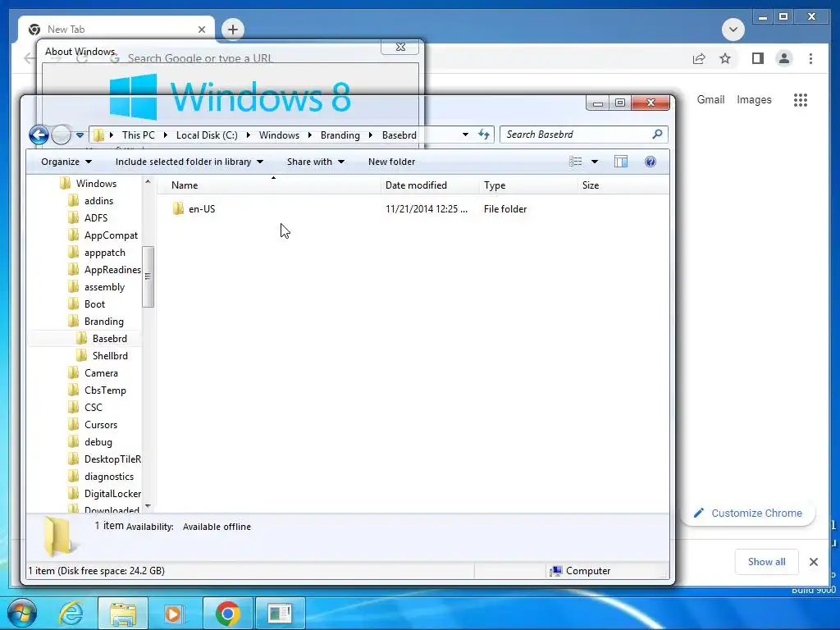Select the diagnostics folder in tree
The height and width of the screenshot is (630, 840).
pos(109,477)
